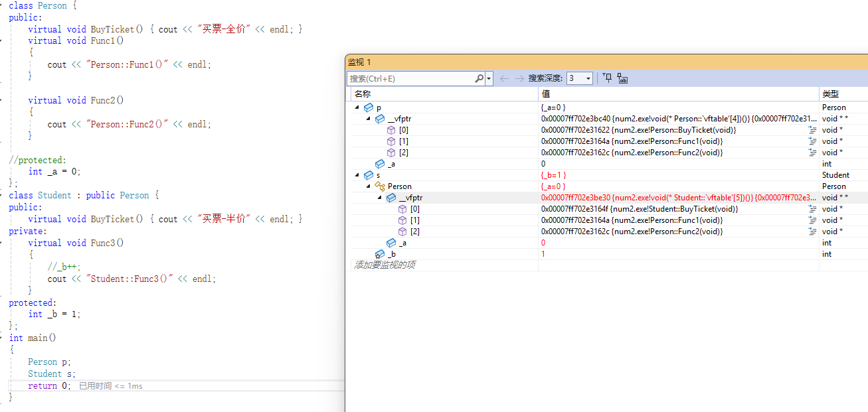Go to previous search result arrow
The height and width of the screenshot is (412, 868).
coord(504,78)
